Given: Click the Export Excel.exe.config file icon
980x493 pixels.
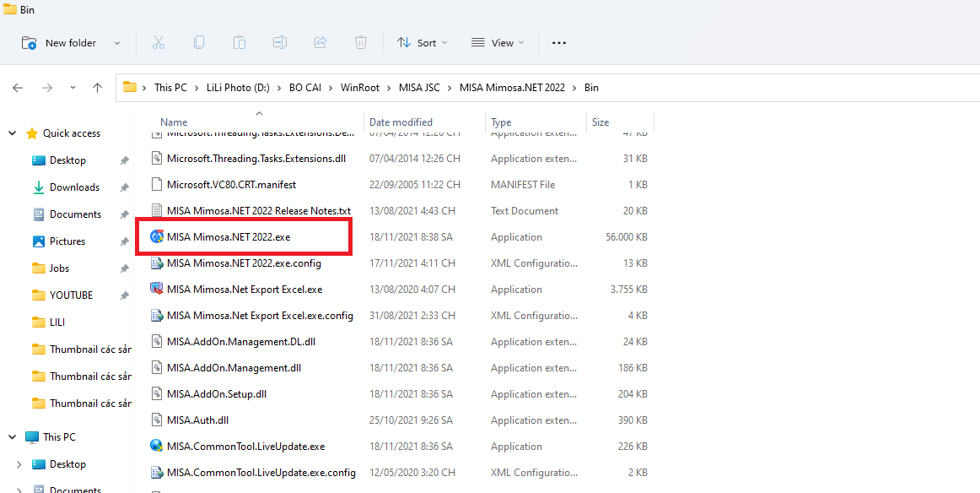Looking at the screenshot, I should (x=156, y=316).
